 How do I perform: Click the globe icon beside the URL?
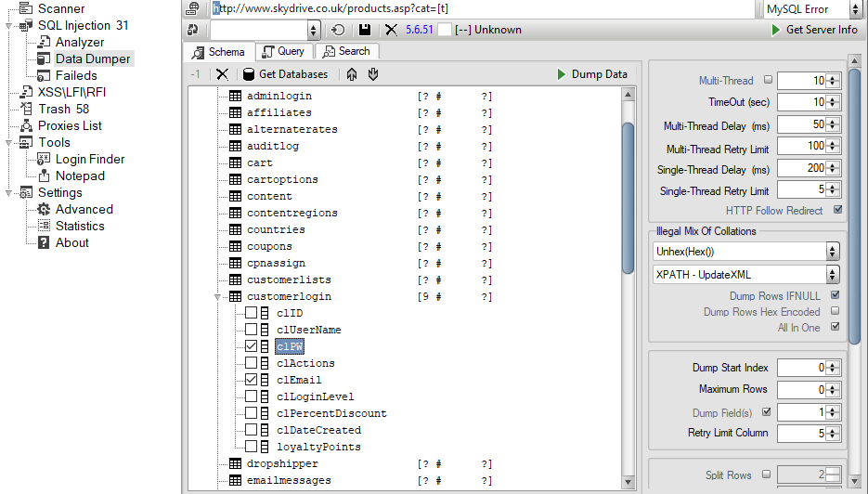pos(193,8)
